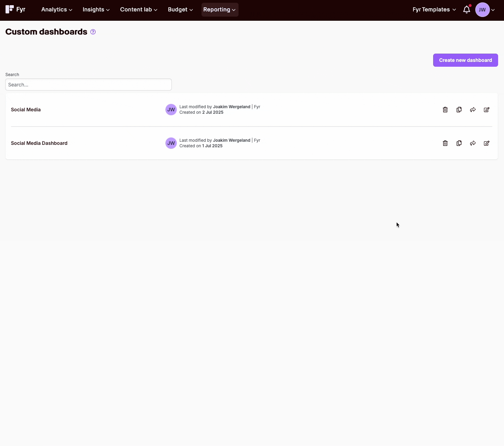Open the notifications bell
504x446 pixels.
[x=467, y=9]
